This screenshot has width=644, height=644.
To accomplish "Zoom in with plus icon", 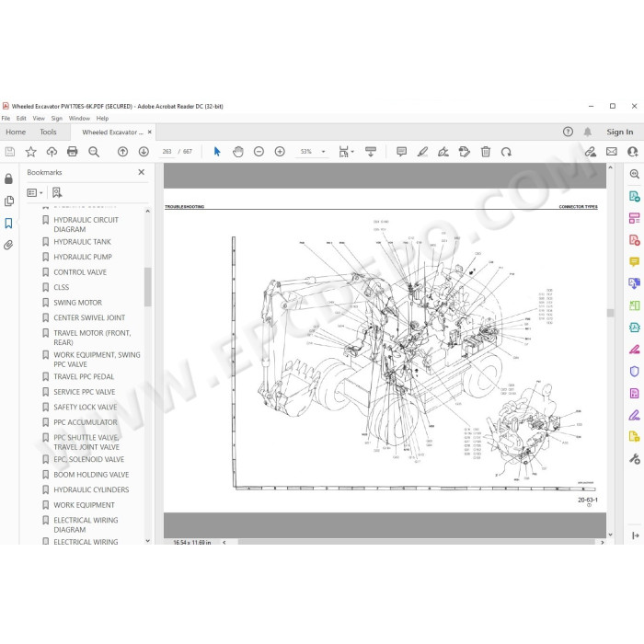I will click(280, 152).
